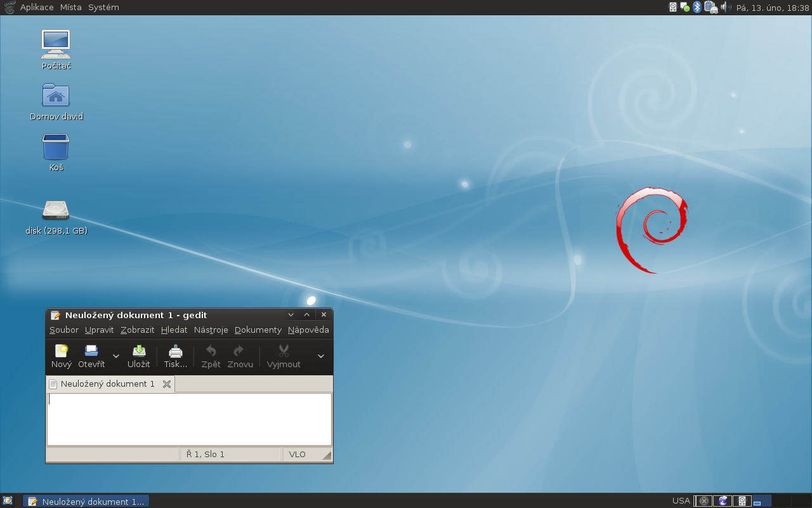This screenshot has width=812, height=508.
Task: Click the USA keyboard layout indicator
Action: pyautogui.click(x=681, y=500)
